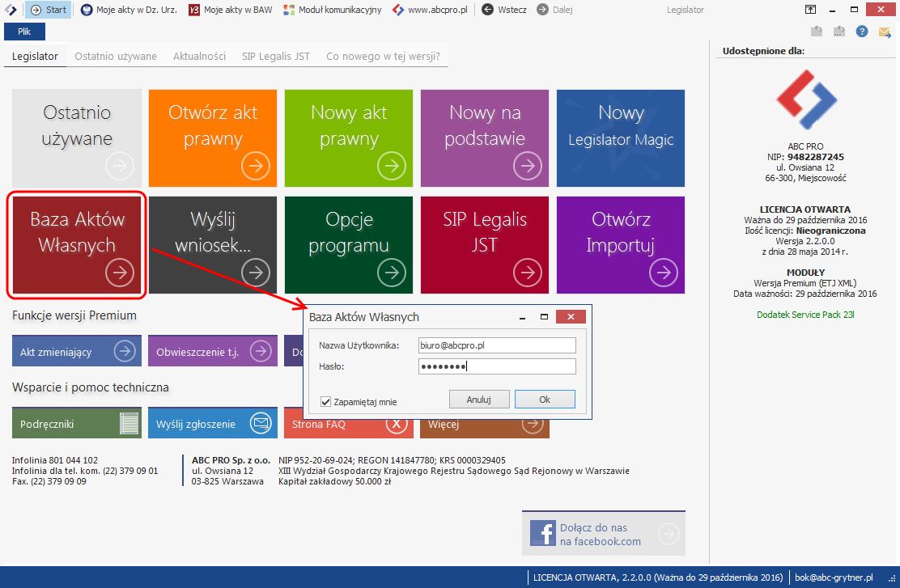Click Nazwa Użytkownika input field
The height and width of the screenshot is (588, 900).
click(497, 345)
